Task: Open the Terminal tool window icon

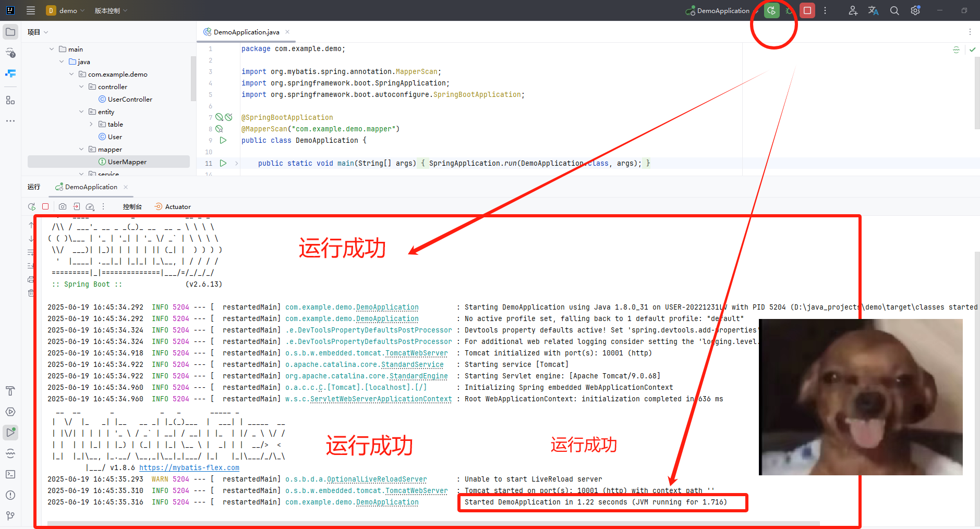Action: click(x=10, y=474)
